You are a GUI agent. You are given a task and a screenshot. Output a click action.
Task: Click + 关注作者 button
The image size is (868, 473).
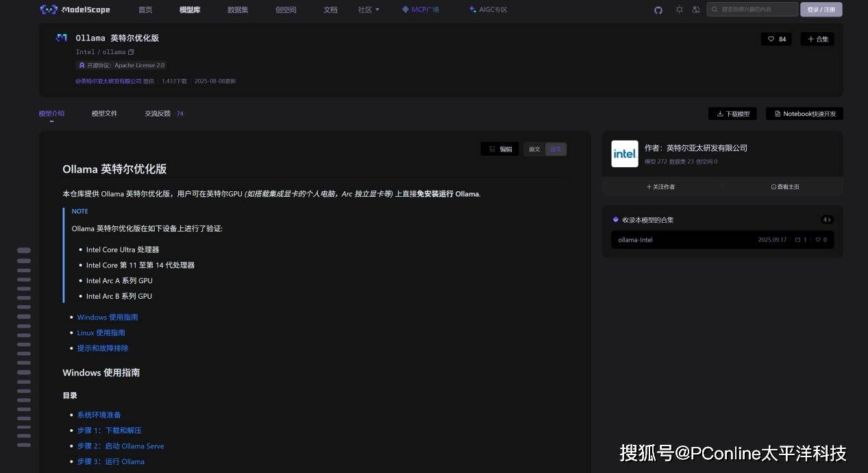(x=660, y=186)
